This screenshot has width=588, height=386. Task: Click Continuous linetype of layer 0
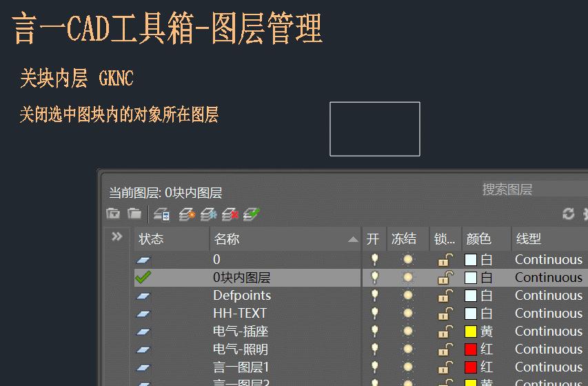point(549,260)
